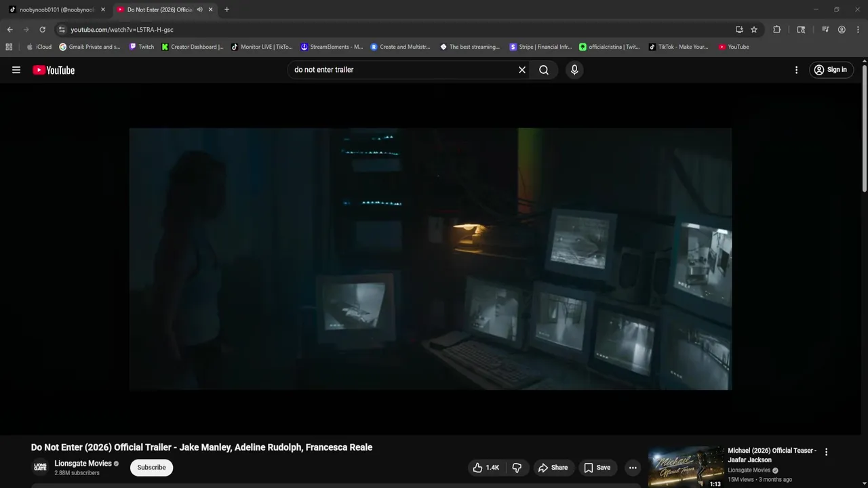Open the iCloud bookmark
The image size is (868, 488).
[x=39, y=47]
